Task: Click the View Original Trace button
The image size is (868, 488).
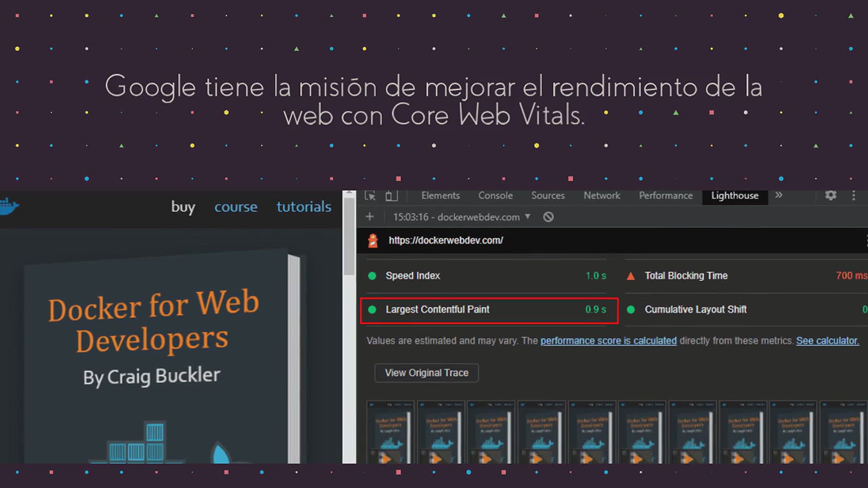Action: click(426, 373)
